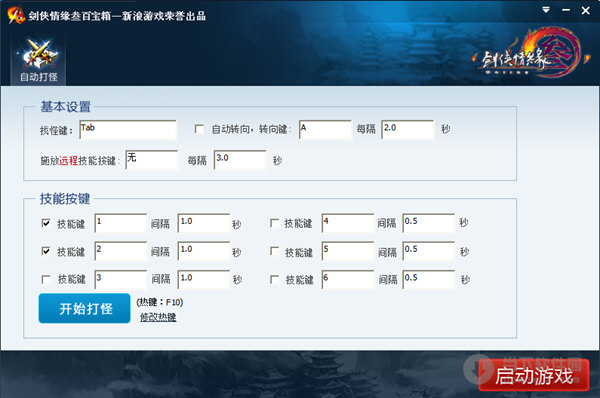This screenshot has height=398, width=600.
Task: Click skill key field containing 3
Action: [x=121, y=279]
